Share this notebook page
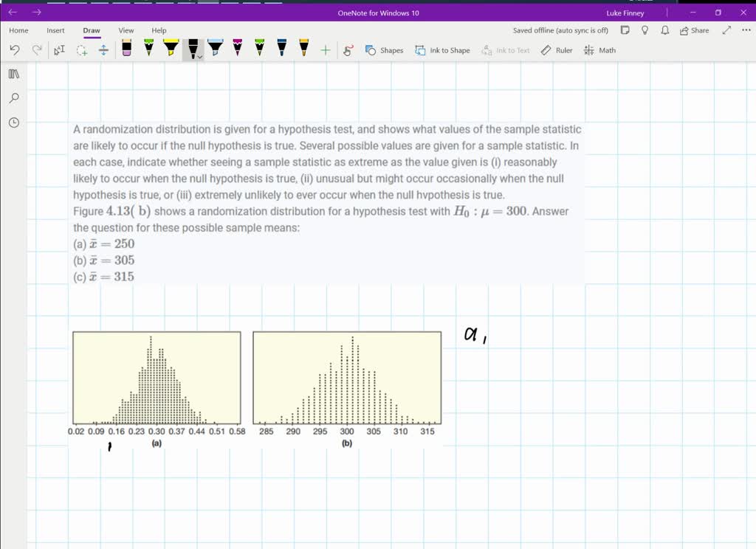The width and height of the screenshot is (756, 549). pyautogui.click(x=694, y=30)
